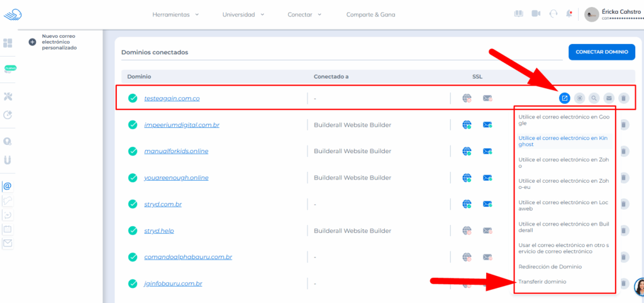Click the green checkmark beside stryd.help
This screenshot has height=303, width=644.
(133, 231)
